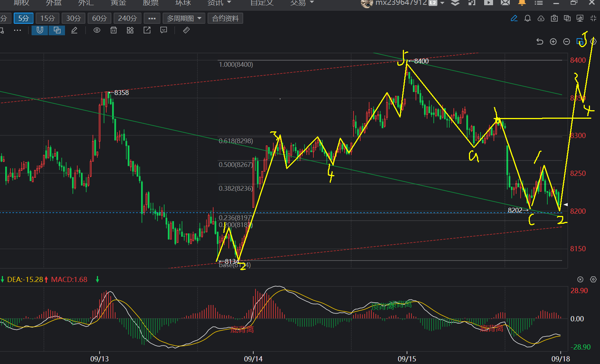Click the layout switch icon in title bar
The width and height of the screenshot is (600, 364).
click(472, 3)
